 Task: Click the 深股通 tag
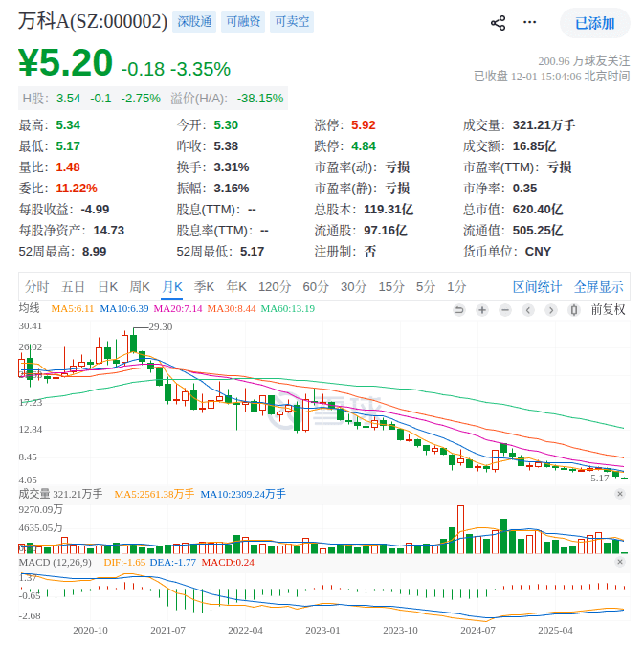(193, 21)
